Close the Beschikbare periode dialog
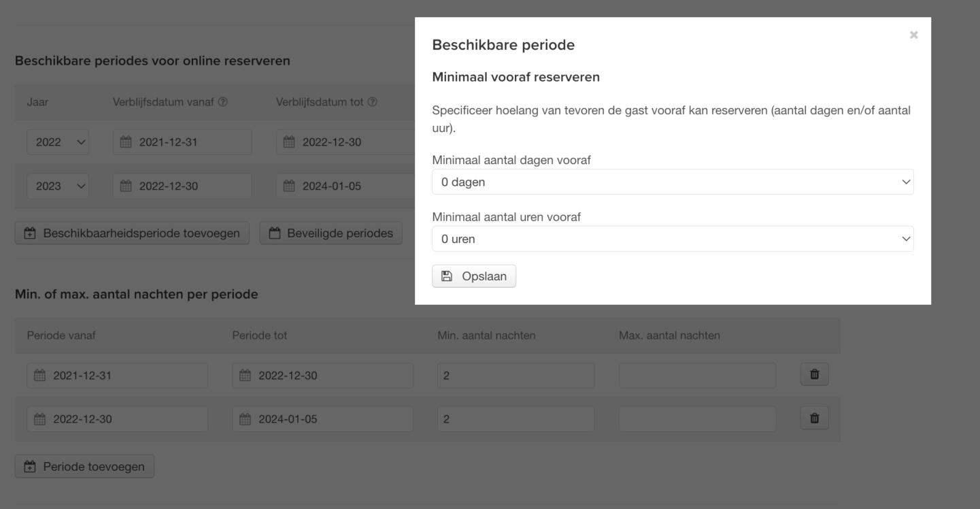 coord(913,35)
